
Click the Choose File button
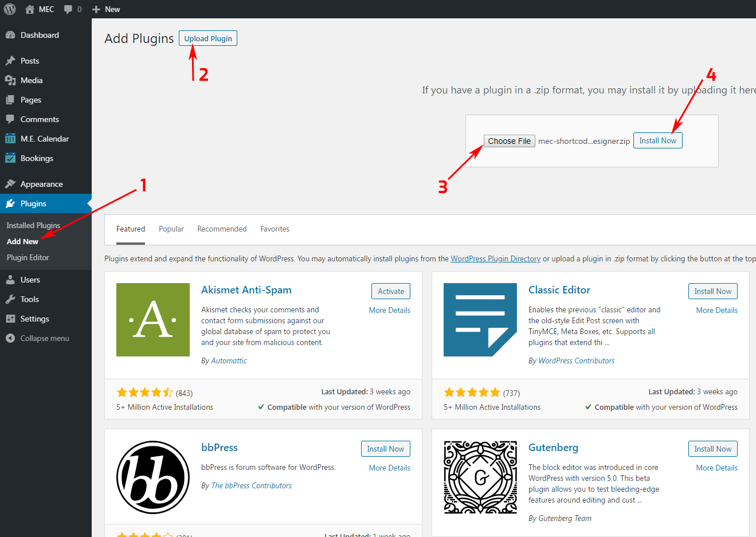(x=510, y=141)
